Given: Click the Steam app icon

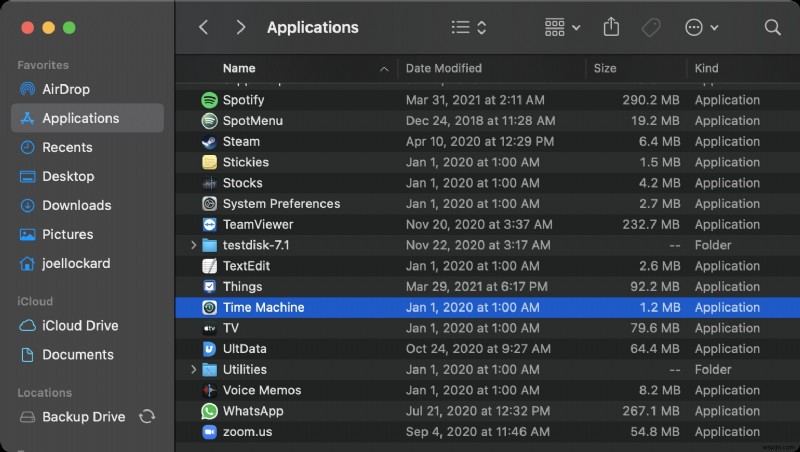Looking at the screenshot, I should pos(209,141).
